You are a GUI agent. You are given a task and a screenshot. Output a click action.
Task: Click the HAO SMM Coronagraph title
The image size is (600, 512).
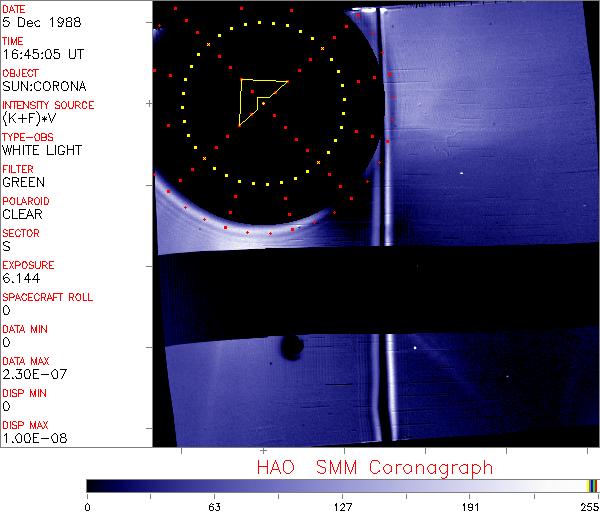[x=374, y=467]
